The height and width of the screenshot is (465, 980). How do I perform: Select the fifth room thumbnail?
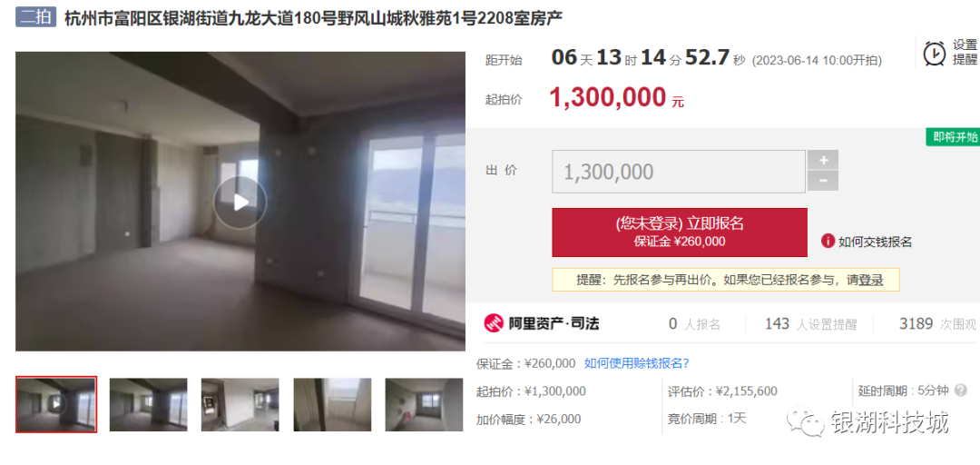tap(424, 404)
